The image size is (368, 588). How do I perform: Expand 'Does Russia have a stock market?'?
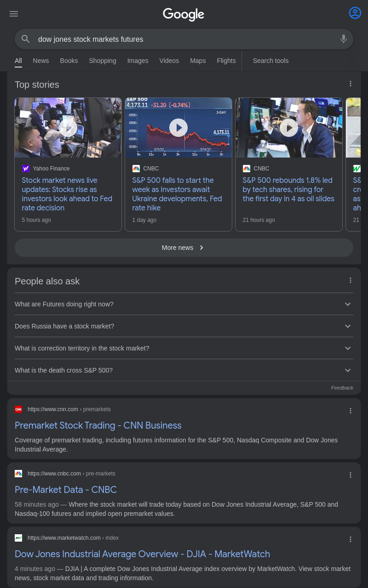click(x=184, y=326)
